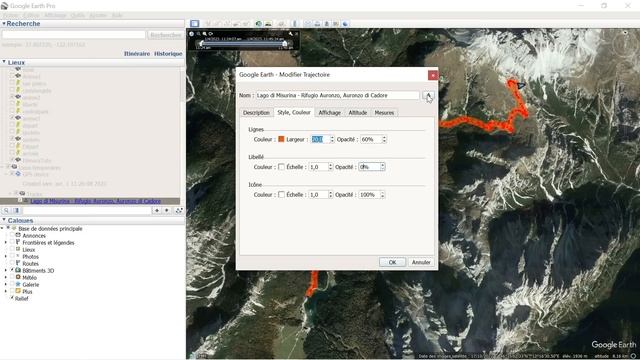Uncheck the Bâtiments 3D layer checkbox
640x360 pixels.
pos(12,270)
